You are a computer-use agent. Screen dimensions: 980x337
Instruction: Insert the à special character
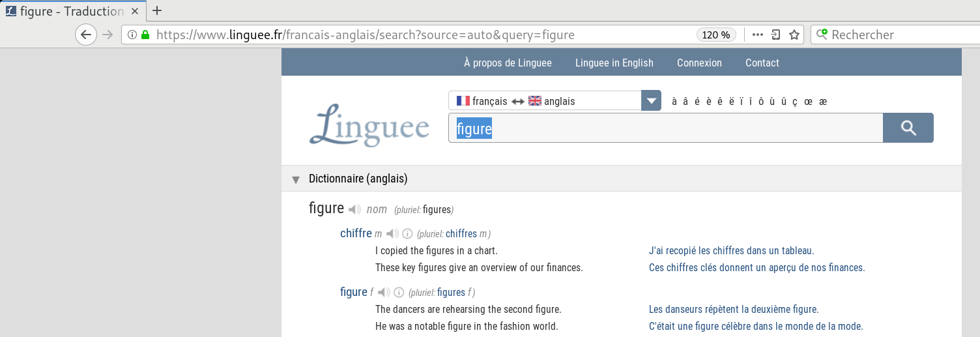pyautogui.click(x=675, y=102)
